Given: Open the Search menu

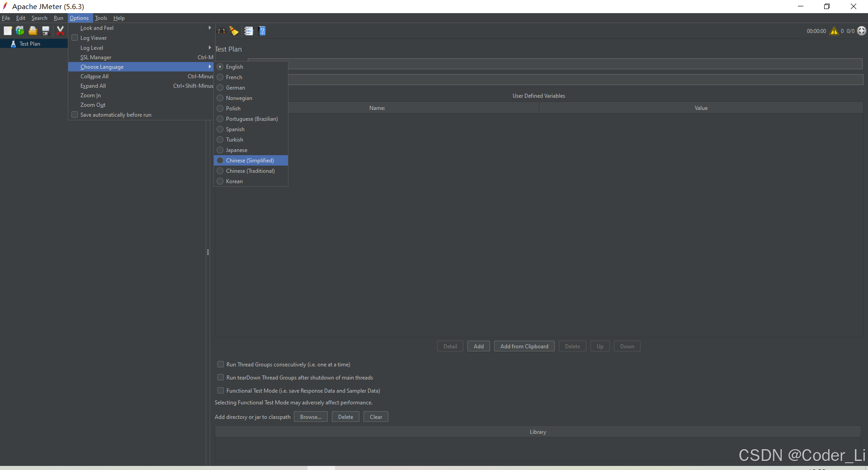Looking at the screenshot, I should pyautogui.click(x=39, y=18).
